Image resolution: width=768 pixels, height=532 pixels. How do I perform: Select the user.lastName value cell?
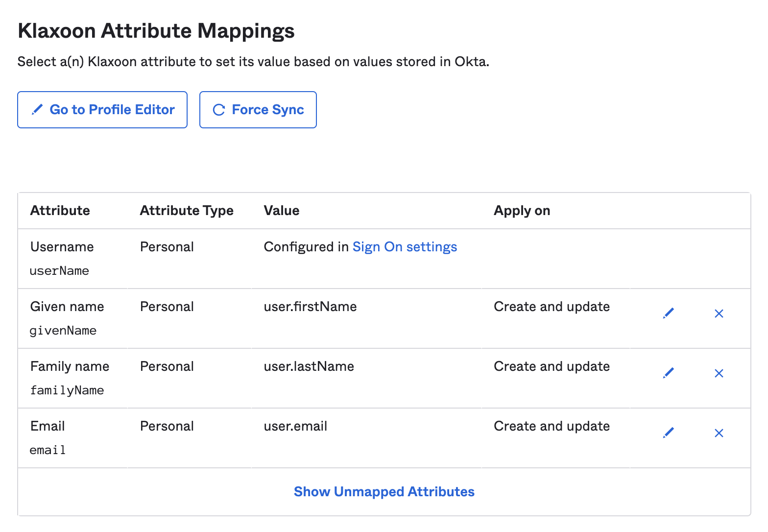[309, 366]
